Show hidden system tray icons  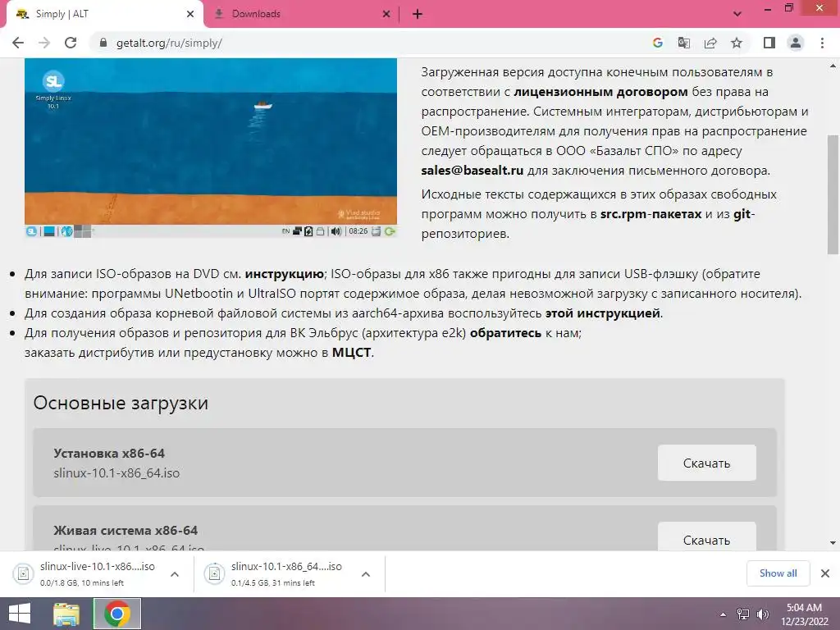[x=723, y=614]
